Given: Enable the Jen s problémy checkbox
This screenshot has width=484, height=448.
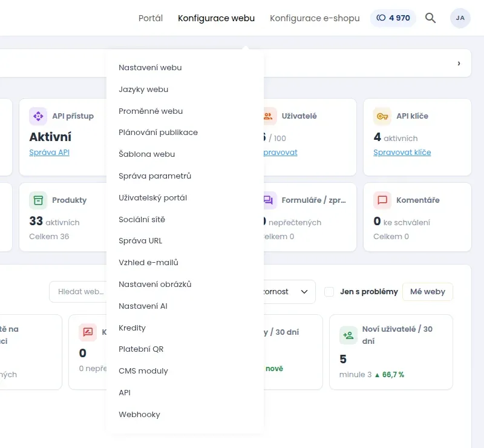Looking at the screenshot, I should point(329,292).
